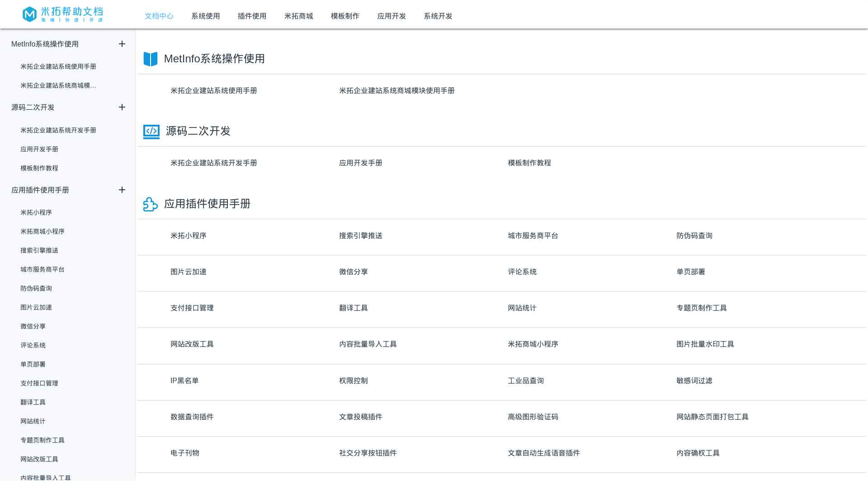Screen dimensions: 868x488
Task: Open 文章自动生成语音插件 link
Action: coord(544,453)
